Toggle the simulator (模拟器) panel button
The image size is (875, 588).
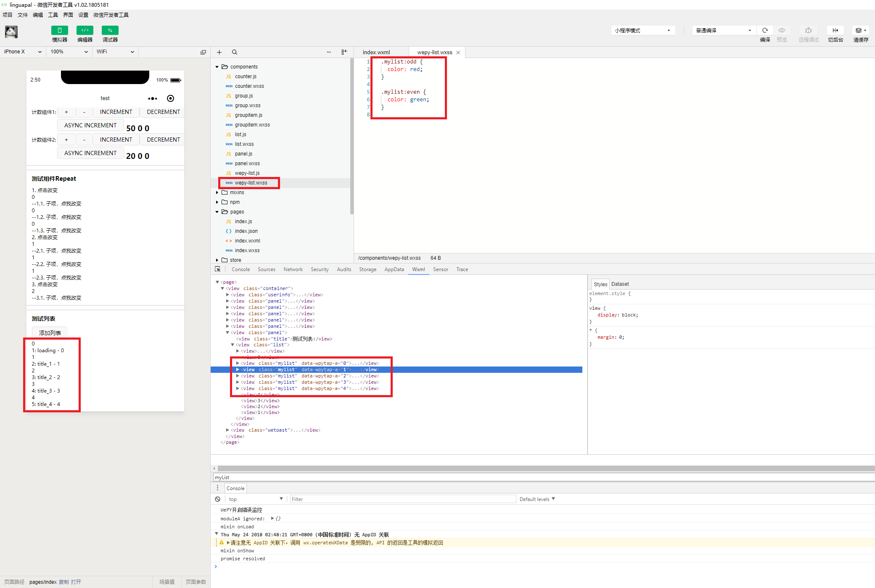coord(59,30)
